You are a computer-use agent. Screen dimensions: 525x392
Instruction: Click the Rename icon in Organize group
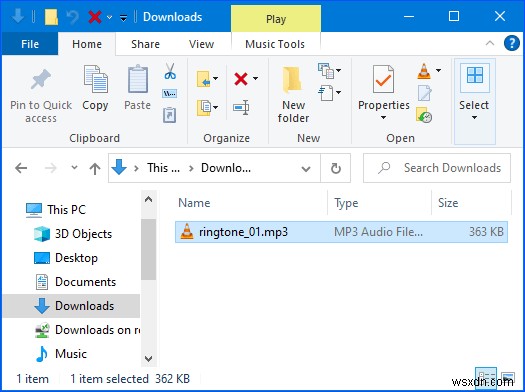241,107
